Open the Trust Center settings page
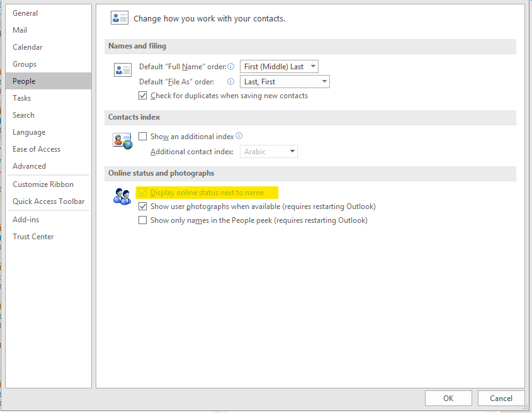This screenshot has height=413, width=532. pos(33,236)
